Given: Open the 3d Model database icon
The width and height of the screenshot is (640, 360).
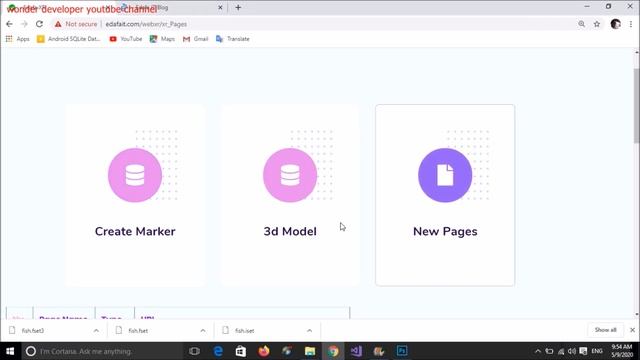Looking at the screenshot, I should (x=290, y=175).
